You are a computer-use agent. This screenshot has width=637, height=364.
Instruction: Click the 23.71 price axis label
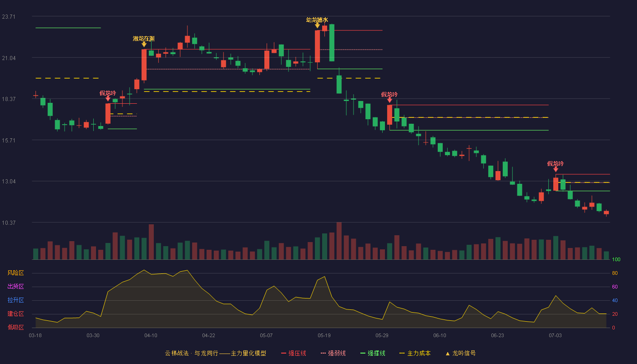coord(9,17)
